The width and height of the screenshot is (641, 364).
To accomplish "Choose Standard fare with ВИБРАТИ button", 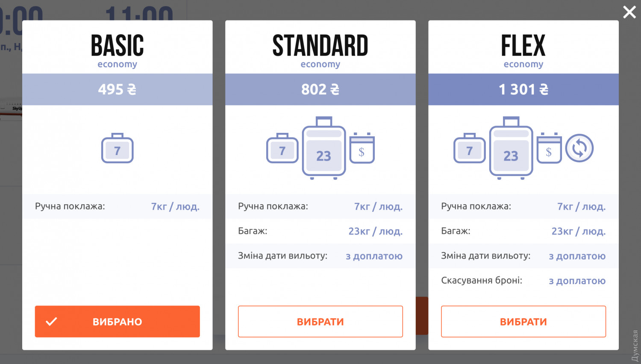I will pyautogui.click(x=320, y=321).
